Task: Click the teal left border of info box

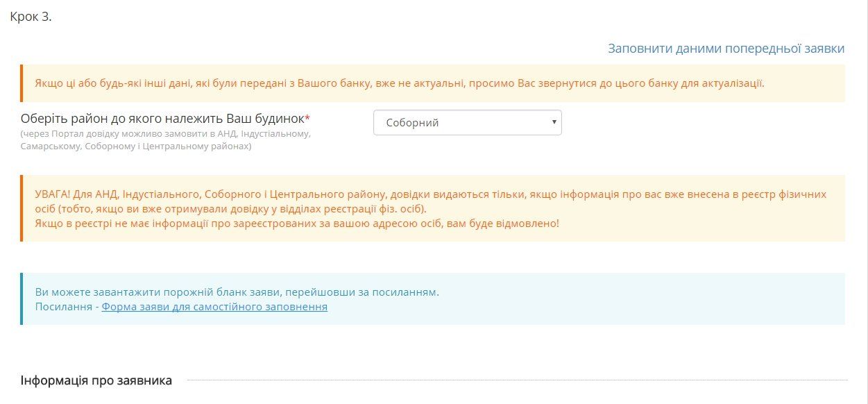Action: 22,299
